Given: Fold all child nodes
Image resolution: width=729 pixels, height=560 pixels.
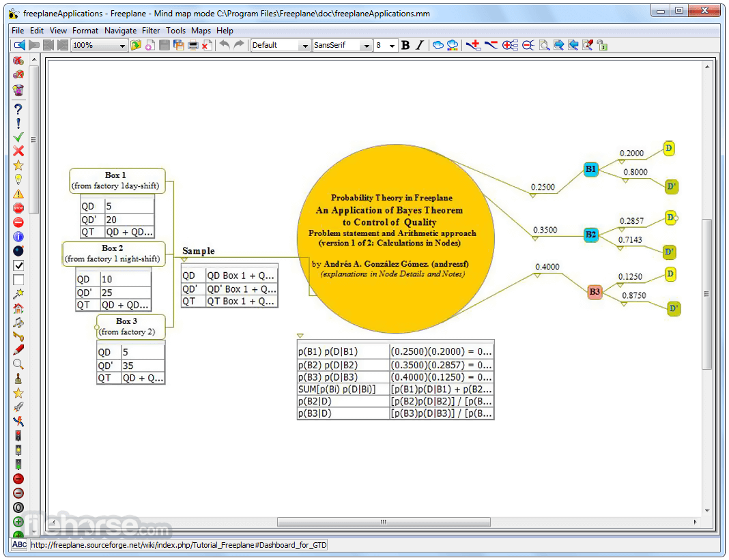Looking at the screenshot, I should (x=528, y=45).
